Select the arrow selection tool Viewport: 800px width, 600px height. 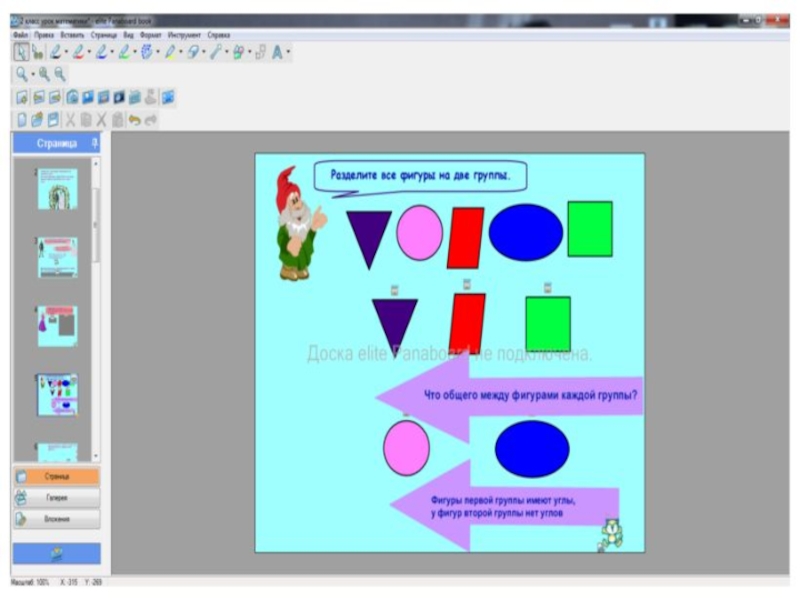[21, 52]
